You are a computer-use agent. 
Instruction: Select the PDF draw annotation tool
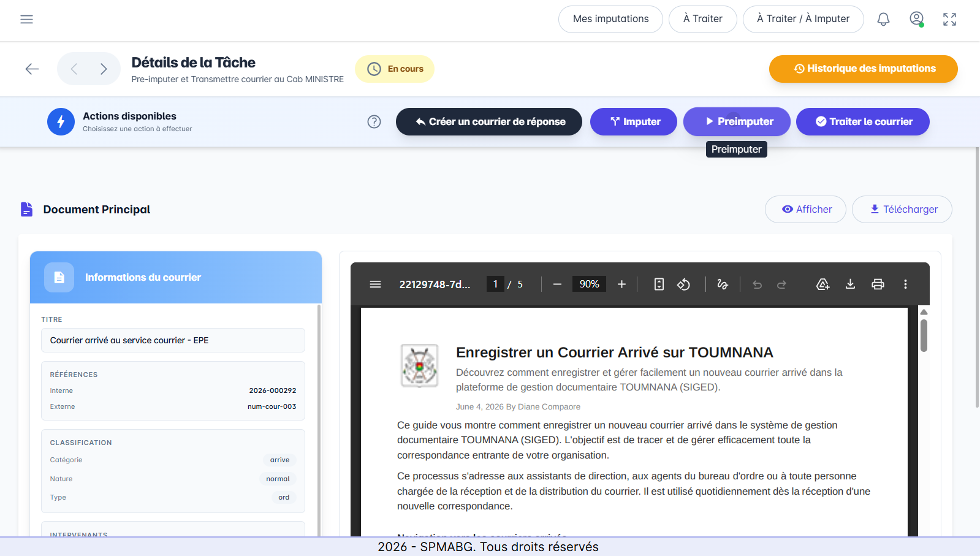pos(723,284)
